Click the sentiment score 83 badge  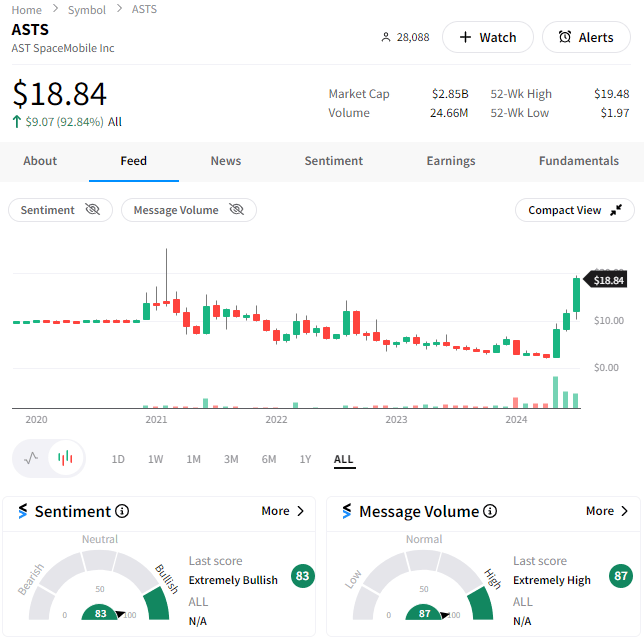(303, 576)
